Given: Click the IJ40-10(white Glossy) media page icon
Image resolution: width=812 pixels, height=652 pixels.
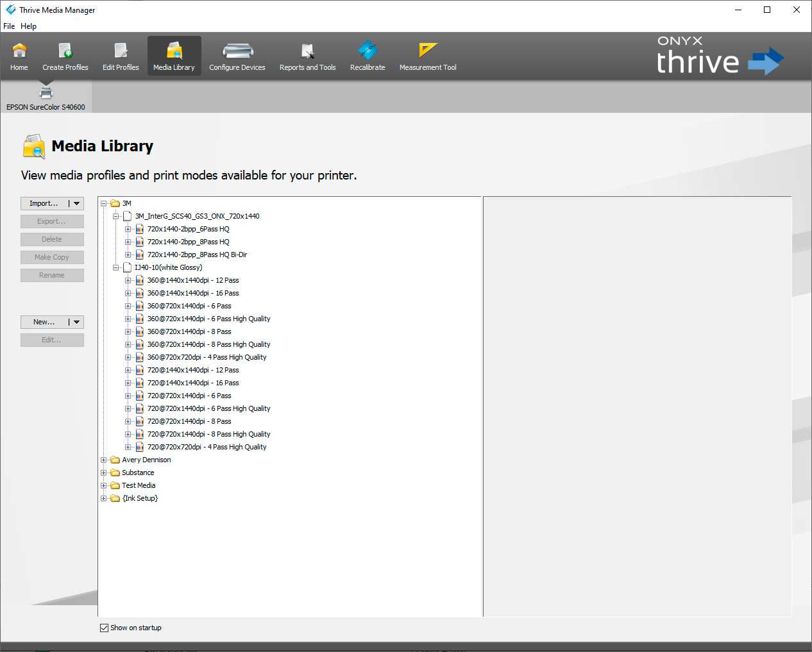Looking at the screenshot, I should tap(127, 267).
